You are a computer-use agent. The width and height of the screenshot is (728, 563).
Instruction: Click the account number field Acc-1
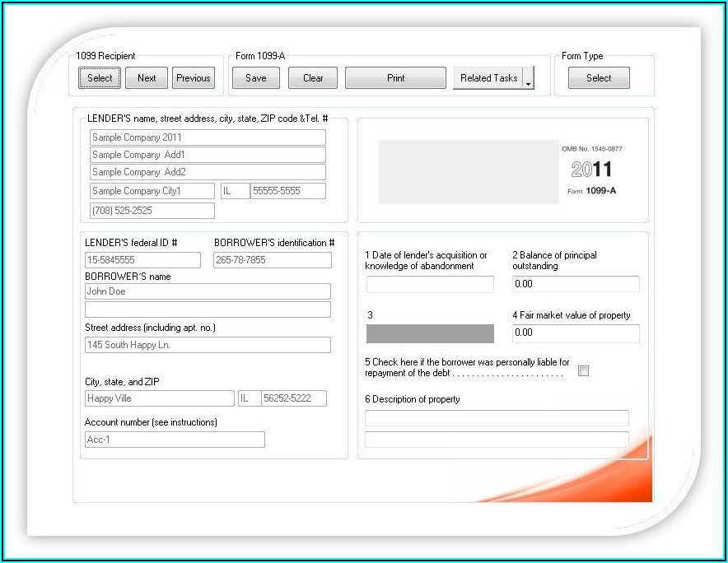point(175,440)
